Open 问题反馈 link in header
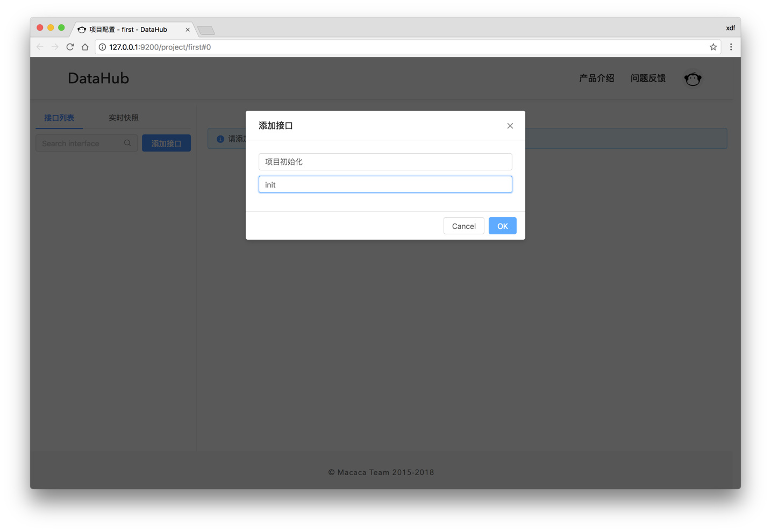The width and height of the screenshot is (771, 532). [648, 78]
